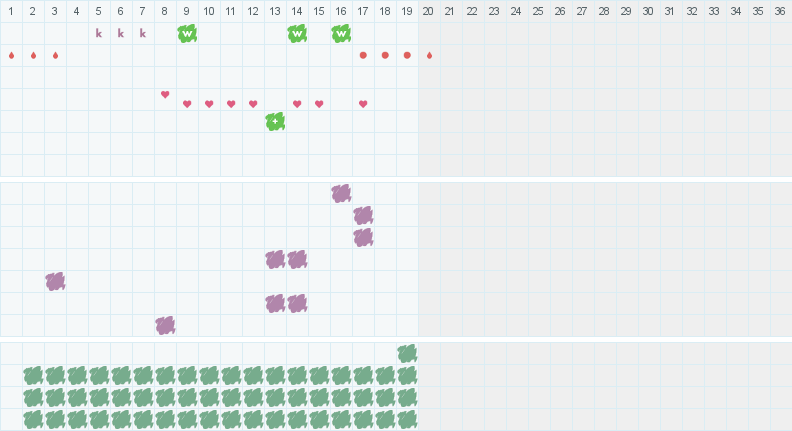The height and width of the screenshot is (431, 792).
Task: Select day header '31'
Action: pos(670,11)
